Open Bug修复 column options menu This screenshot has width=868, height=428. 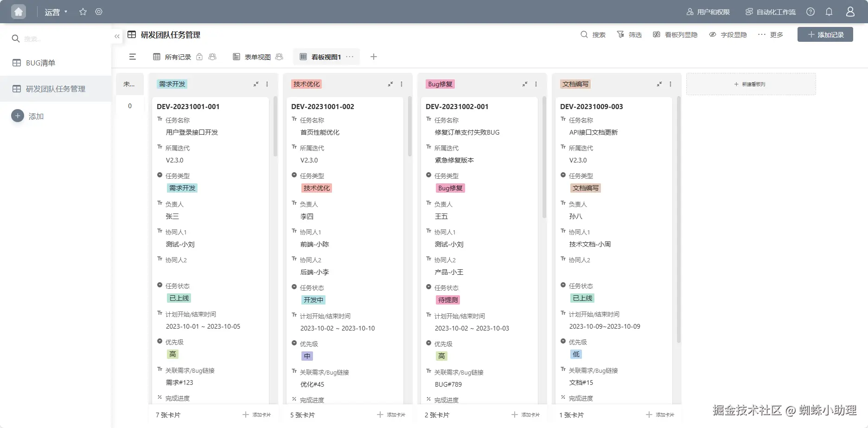coord(536,84)
